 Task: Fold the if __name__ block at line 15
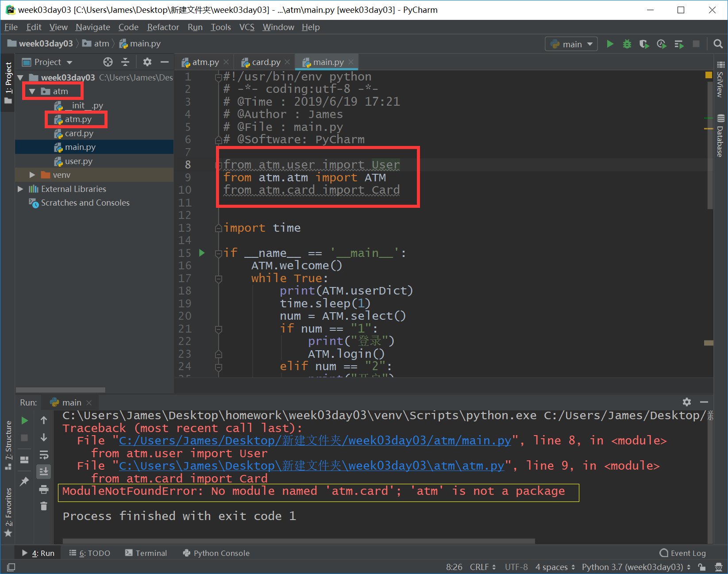pos(218,254)
